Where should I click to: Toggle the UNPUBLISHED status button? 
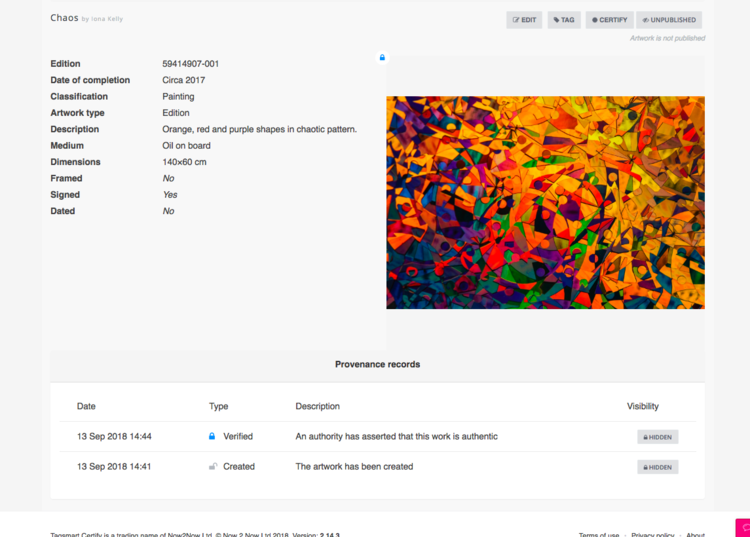pyautogui.click(x=669, y=20)
